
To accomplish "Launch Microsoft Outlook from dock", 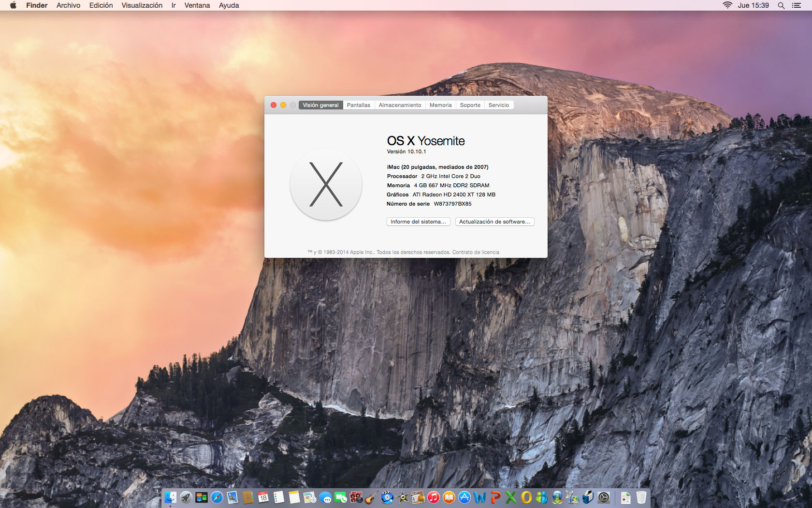I will 526,497.
